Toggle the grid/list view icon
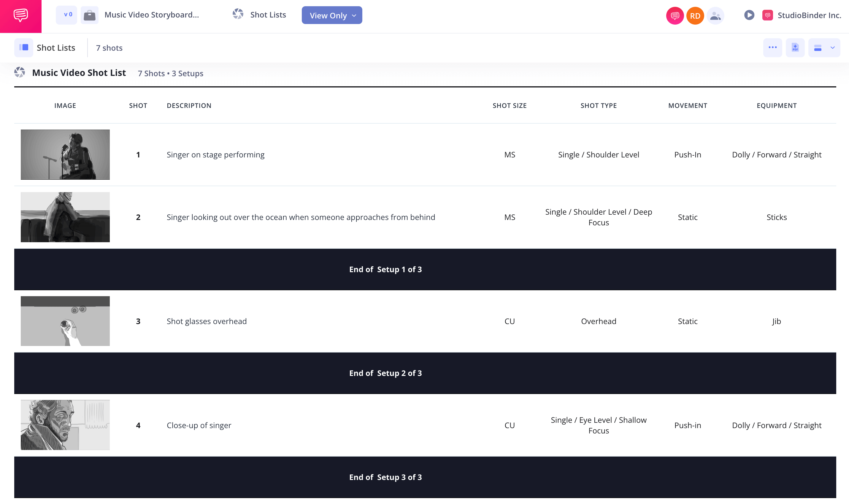The width and height of the screenshot is (849, 504). tap(818, 47)
